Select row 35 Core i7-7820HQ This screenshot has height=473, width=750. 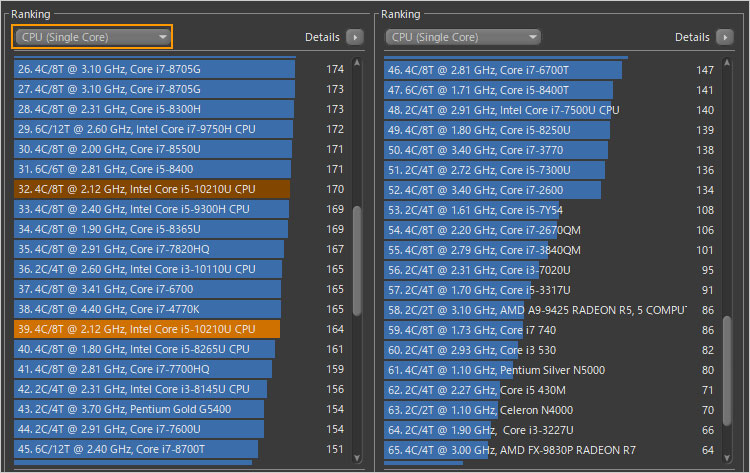click(179, 249)
